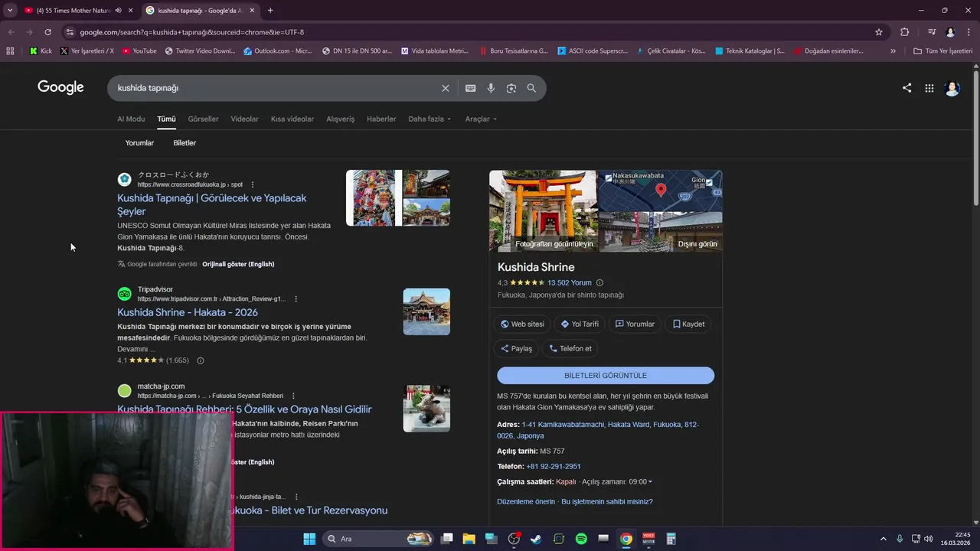The width and height of the screenshot is (980, 551).
Task: Switch to the Haberler tab
Action: tap(381, 119)
